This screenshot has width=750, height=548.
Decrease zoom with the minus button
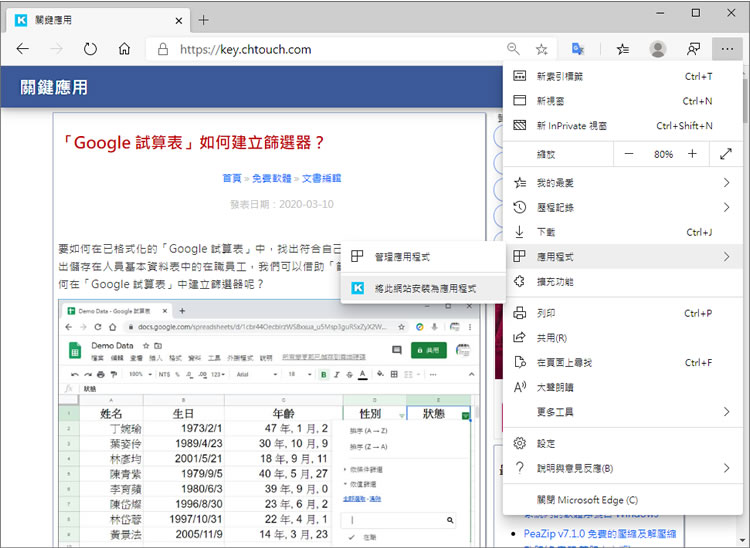tap(629, 155)
